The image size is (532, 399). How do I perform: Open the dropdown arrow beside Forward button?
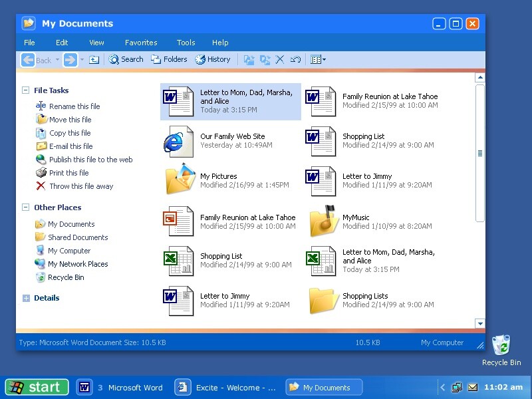tap(82, 60)
